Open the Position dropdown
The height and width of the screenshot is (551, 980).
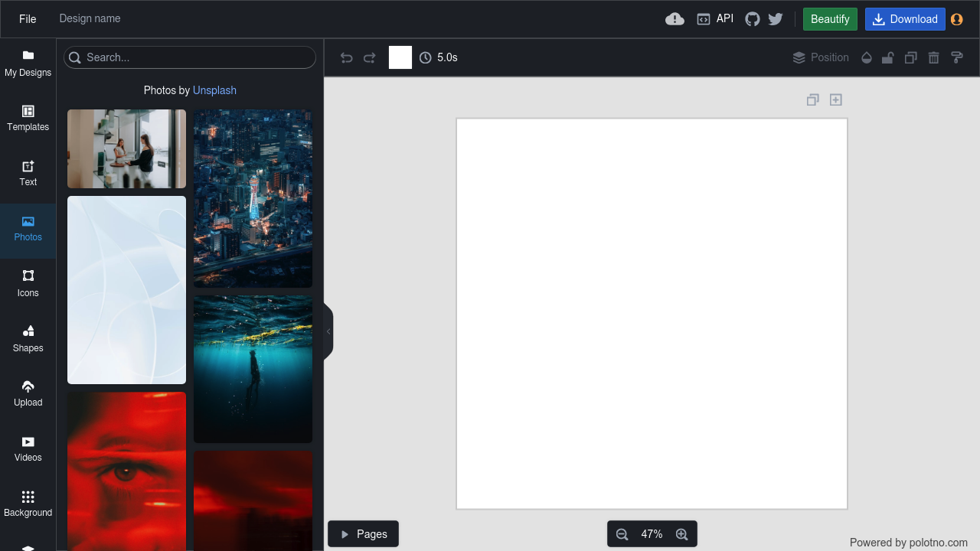(x=821, y=58)
